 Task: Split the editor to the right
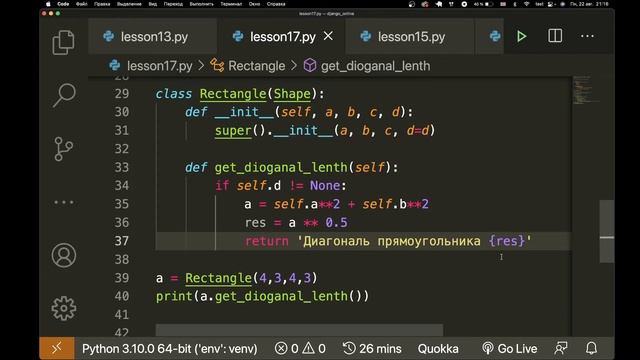tap(555, 36)
